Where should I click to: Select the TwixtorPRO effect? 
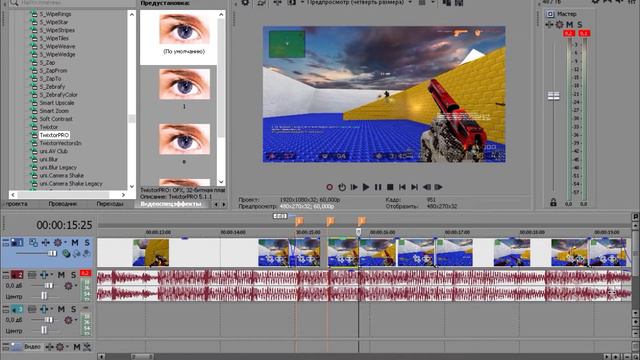coord(54,135)
